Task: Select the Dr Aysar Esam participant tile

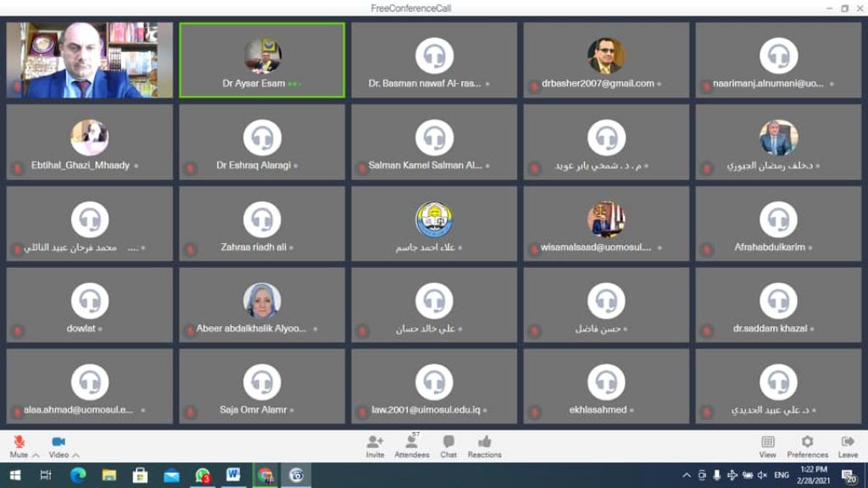Action: pyautogui.click(x=262, y=60)
